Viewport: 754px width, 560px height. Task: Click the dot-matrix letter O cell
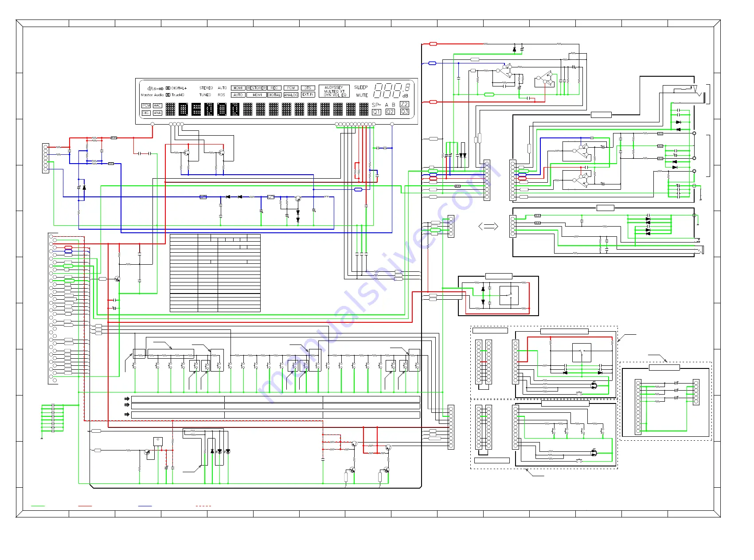pyautogui.click(x=222, y=109)
